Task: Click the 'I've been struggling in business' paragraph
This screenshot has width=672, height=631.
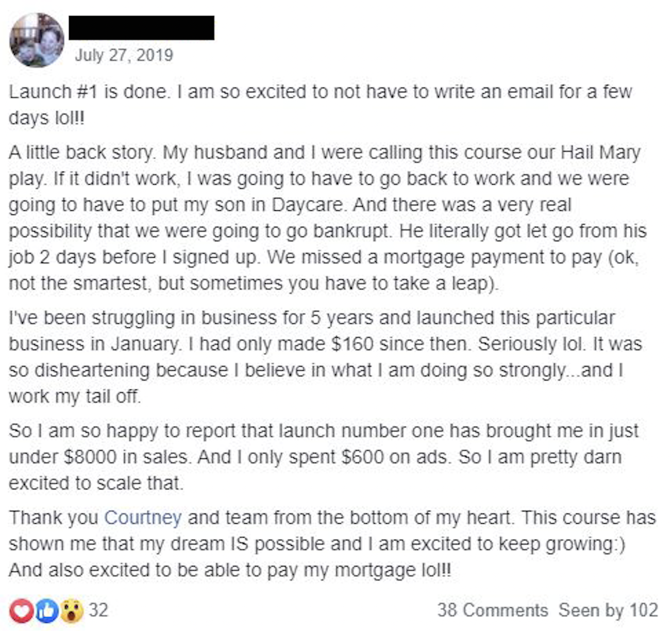Action: click(x=325, y=357)
